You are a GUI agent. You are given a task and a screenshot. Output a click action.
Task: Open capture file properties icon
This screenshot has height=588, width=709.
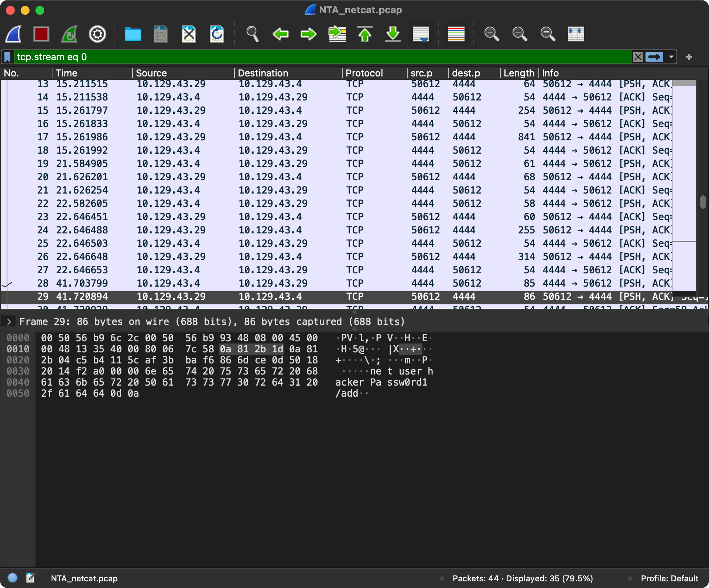tap(30, 578)
